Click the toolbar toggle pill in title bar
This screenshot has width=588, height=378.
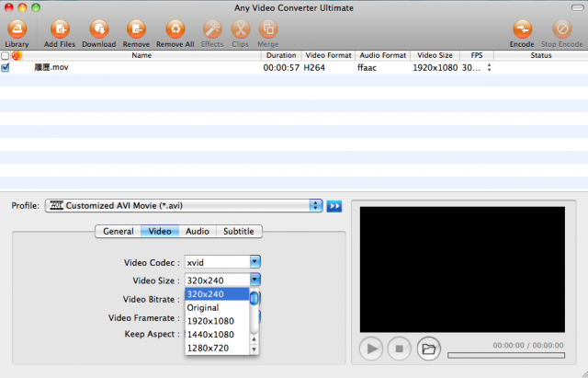pos(577,8)
